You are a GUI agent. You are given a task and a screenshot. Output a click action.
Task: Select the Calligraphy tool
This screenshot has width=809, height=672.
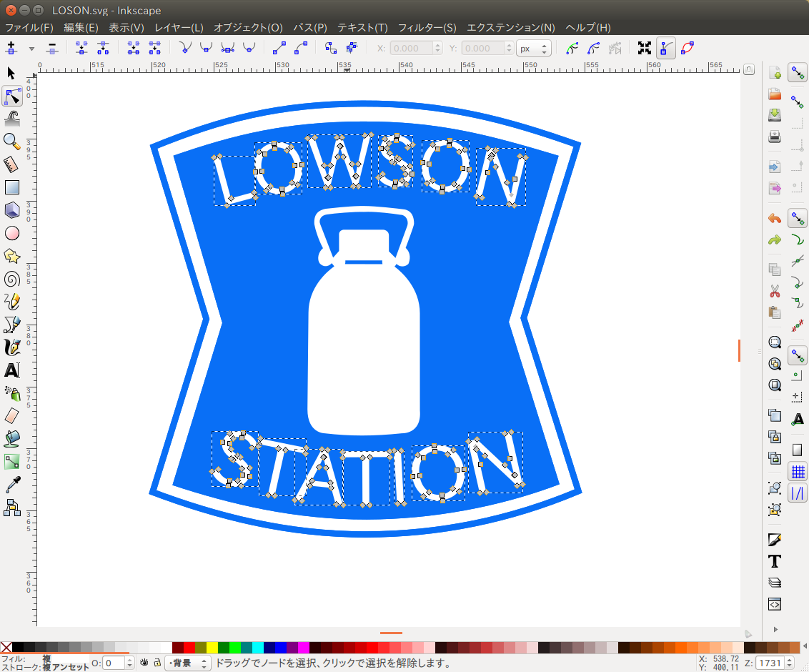pyautogui.click(x=12, y=347)
